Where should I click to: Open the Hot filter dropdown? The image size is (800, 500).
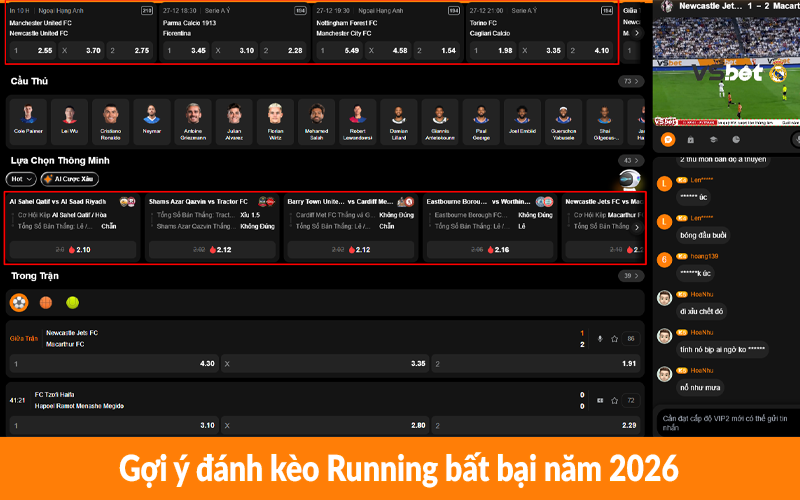coord(21,179)
